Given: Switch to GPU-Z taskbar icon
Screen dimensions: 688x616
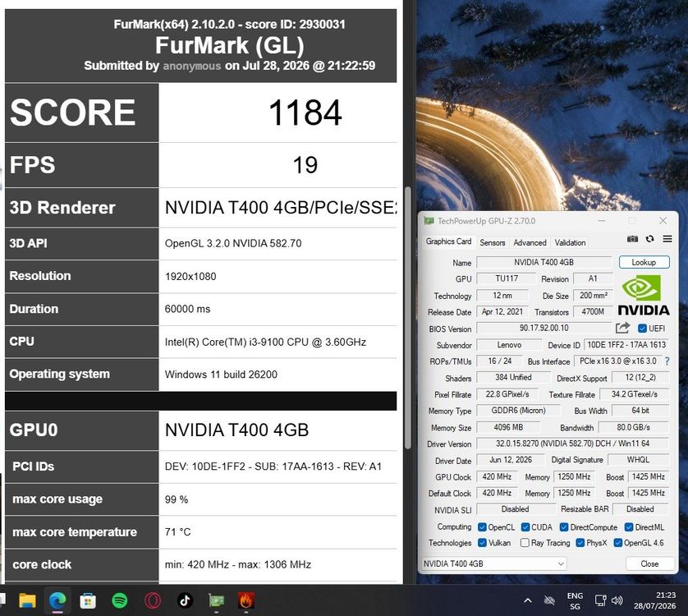Looking at the screenshot, I should tap(216, 600).
